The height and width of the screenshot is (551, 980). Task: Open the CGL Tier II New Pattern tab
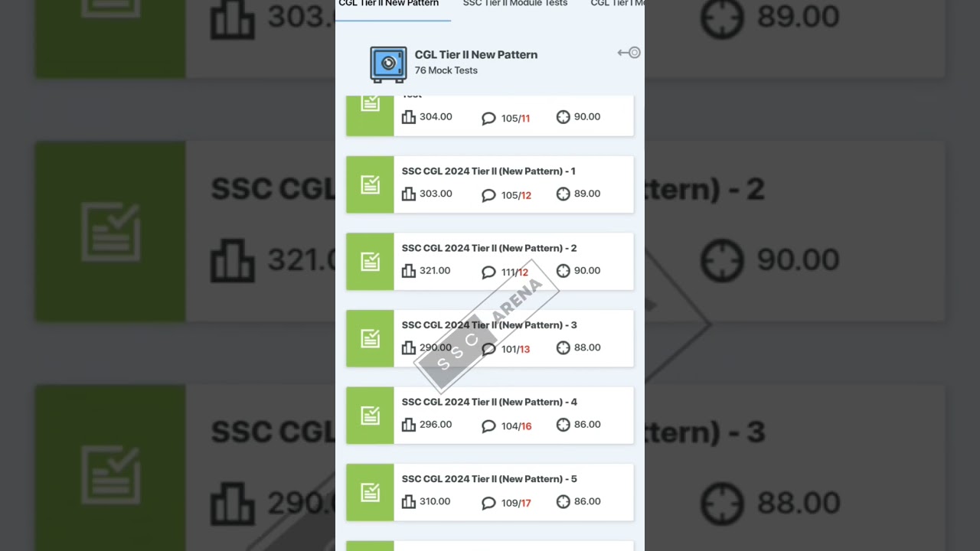point(389,4)
